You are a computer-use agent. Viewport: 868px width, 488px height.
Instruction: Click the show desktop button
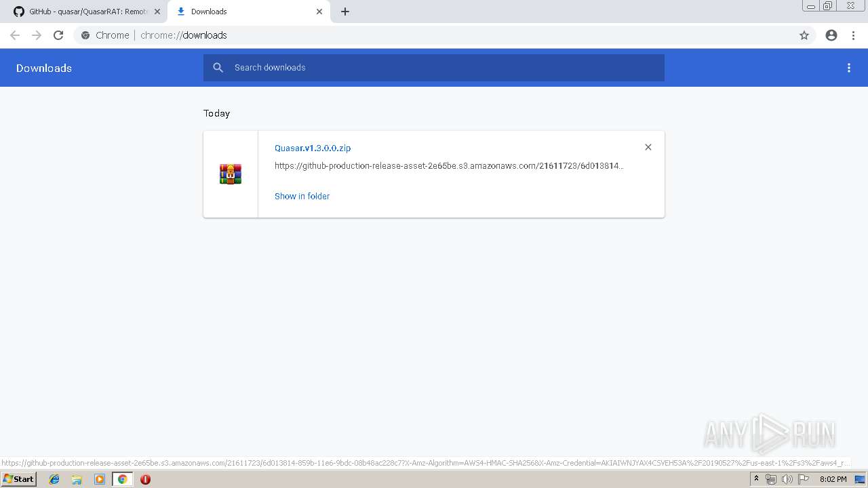860,479
